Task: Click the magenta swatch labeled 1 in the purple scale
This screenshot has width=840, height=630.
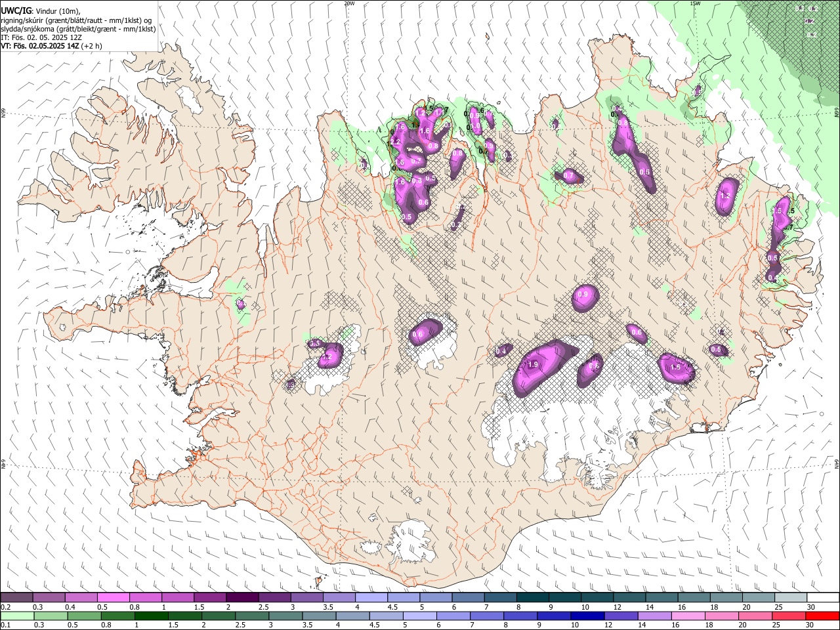Action: coord(178,598)
